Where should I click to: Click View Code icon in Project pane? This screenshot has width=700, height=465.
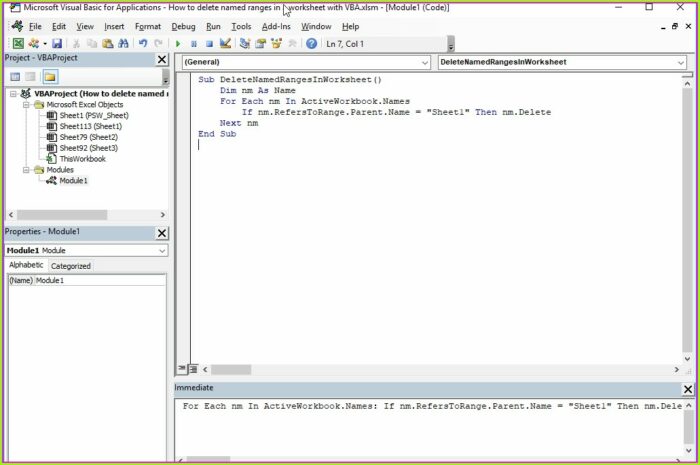pos(15,77)
